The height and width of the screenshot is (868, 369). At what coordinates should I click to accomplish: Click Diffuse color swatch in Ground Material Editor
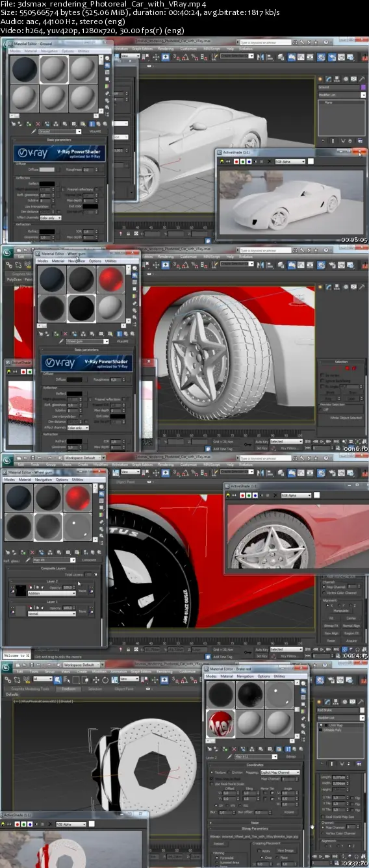click(x=47, y=170)
